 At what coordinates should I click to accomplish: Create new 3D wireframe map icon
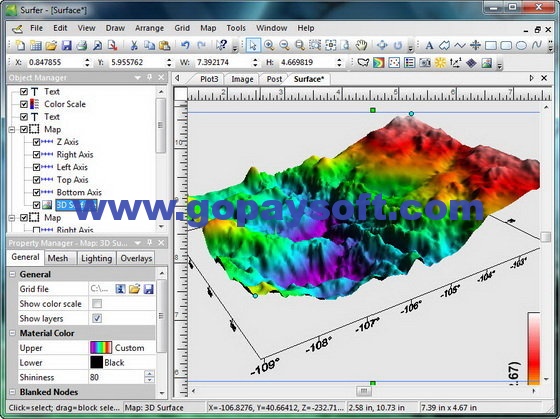tap(471, 63)
